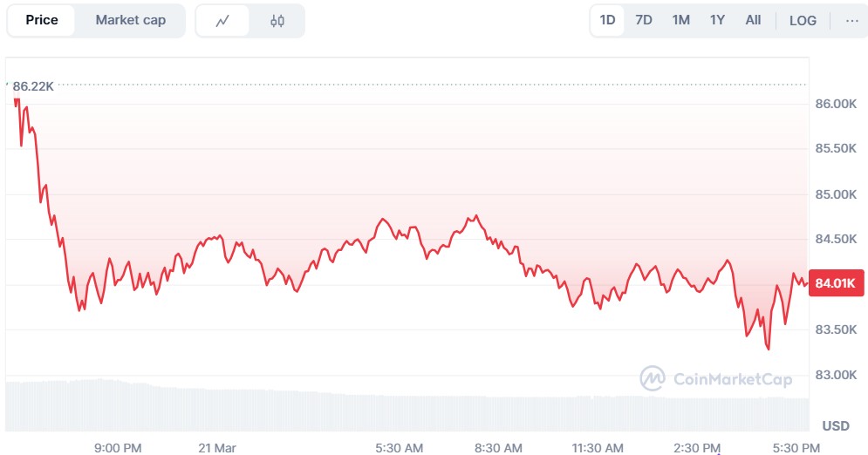Screen dimensions: 868x455
Task: Toggle LOG scale on the chart
Action: [803, 20]
